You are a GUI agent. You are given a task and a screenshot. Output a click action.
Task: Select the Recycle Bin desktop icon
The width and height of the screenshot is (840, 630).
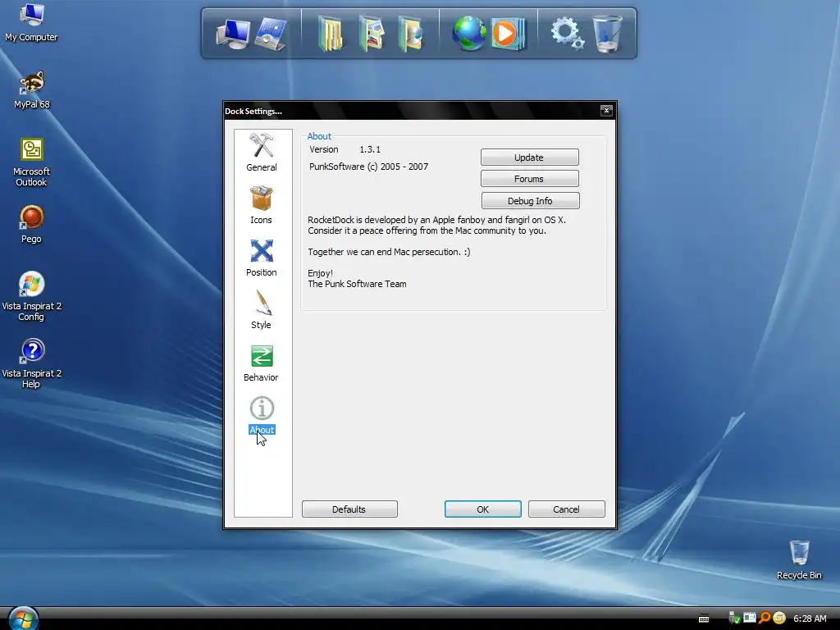tap(799, 559)
